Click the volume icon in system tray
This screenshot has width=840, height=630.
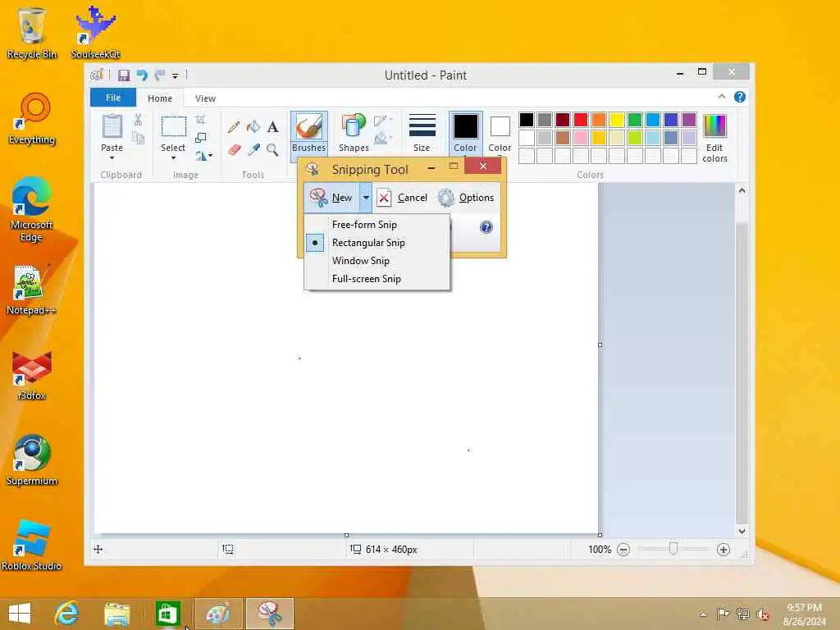point(762,614)
